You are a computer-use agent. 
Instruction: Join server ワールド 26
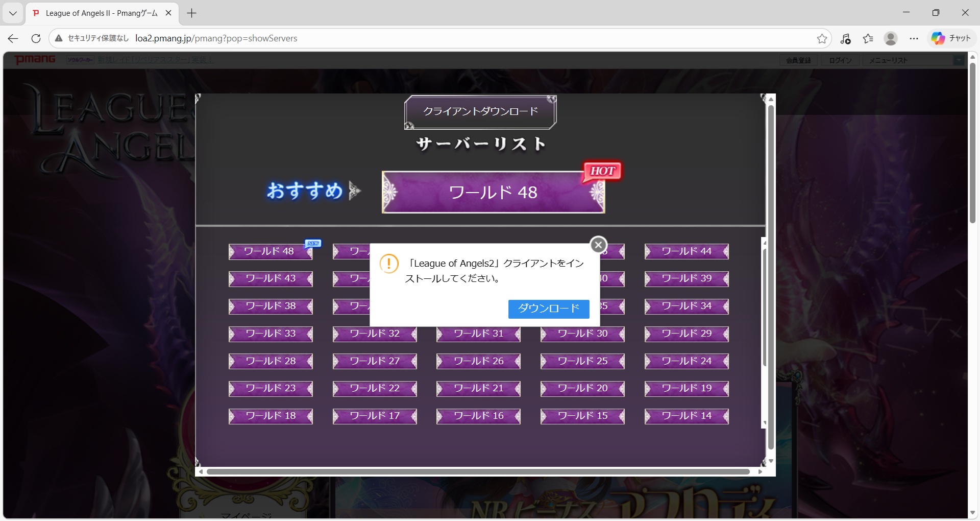point(478,361)
